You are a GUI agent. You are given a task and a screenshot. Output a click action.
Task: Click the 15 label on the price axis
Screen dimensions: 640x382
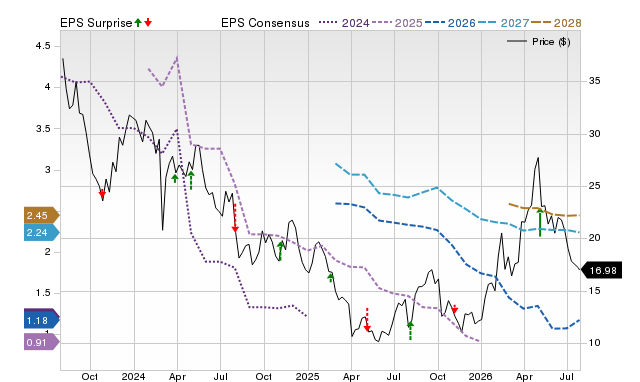(594, 291)
